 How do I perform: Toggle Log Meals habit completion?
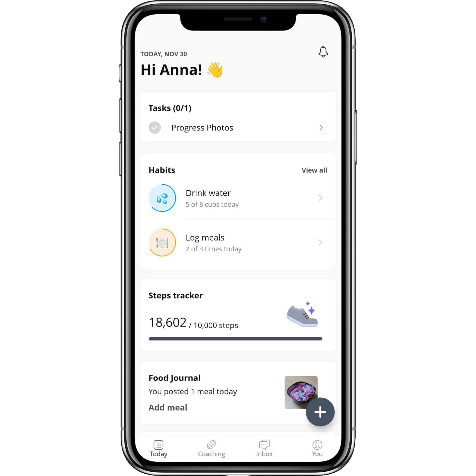pos(164,242)
